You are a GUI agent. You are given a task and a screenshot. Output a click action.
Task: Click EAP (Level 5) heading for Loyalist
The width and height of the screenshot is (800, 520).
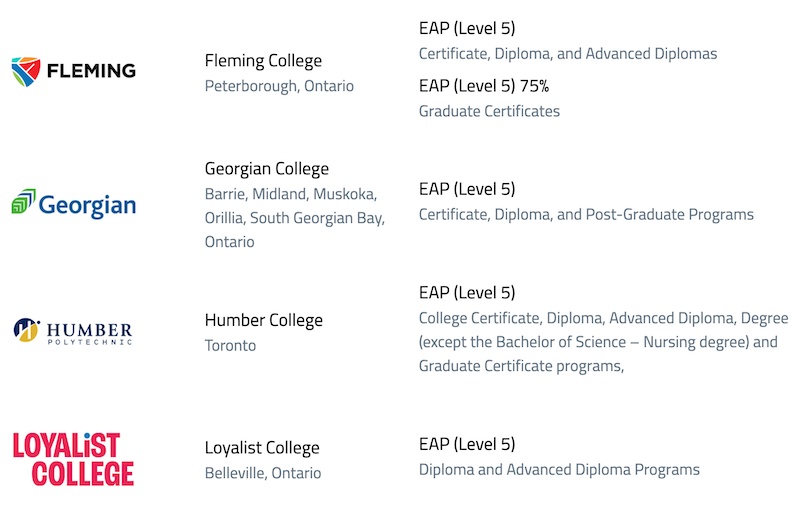coord(467,444)
